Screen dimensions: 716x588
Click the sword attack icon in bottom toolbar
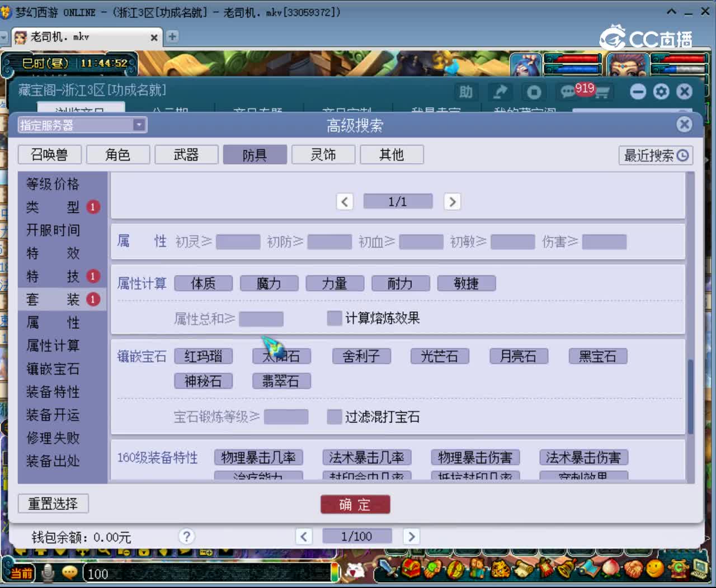coord(387,568)
